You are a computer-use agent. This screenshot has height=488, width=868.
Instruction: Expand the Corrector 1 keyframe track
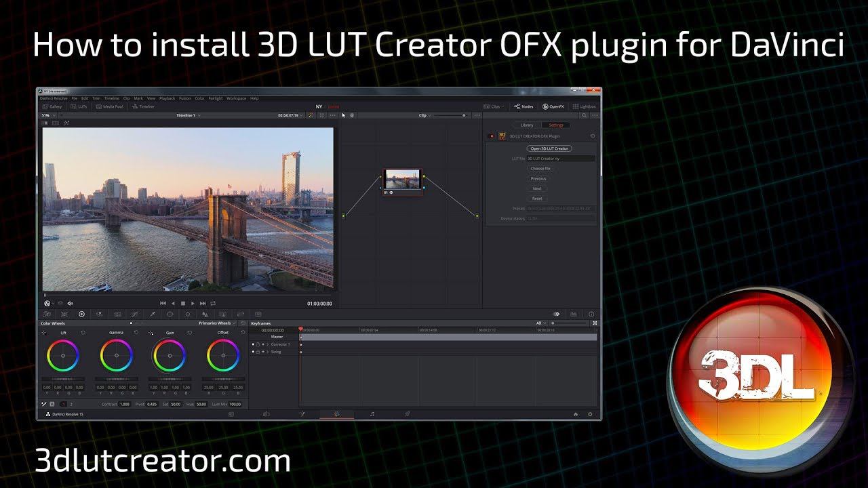point(267,344)
